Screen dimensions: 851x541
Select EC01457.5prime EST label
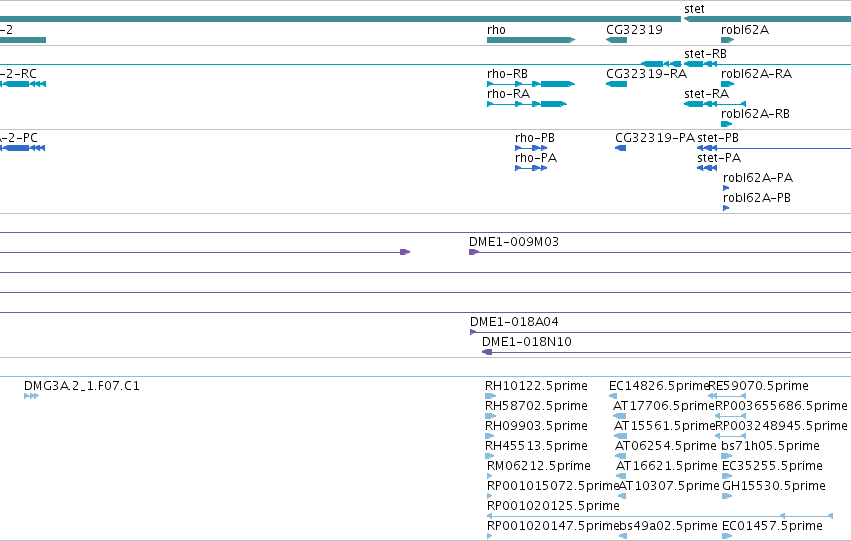[x=772, y=526]
